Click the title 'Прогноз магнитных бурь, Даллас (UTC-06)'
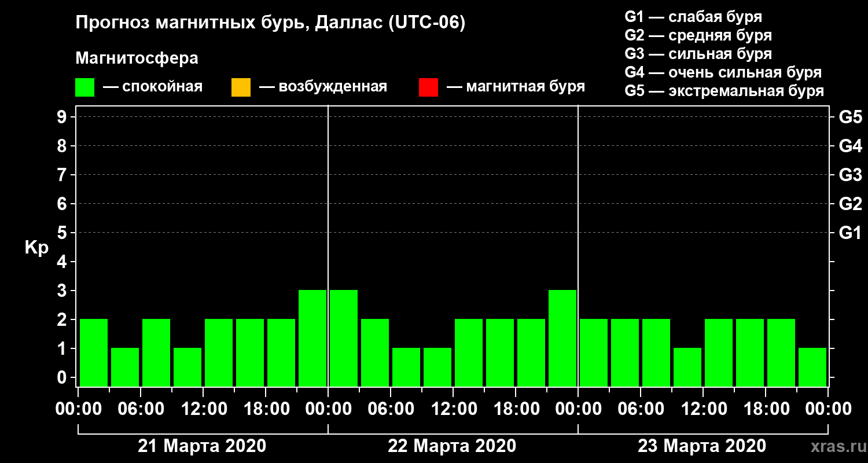868x463 pixels. 270,24
